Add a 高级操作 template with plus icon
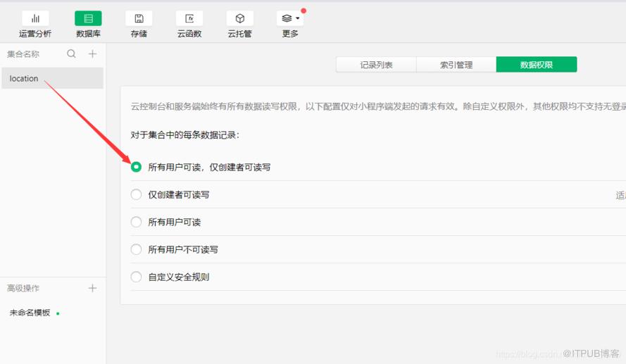626x364 pixels. tap(93, 288)
